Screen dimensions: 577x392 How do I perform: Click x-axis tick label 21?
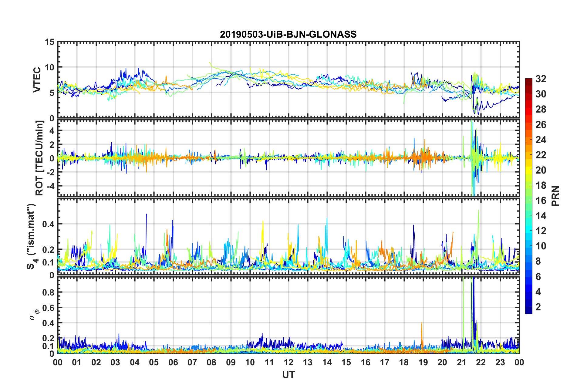pyautogui.click(x=461, y=362)
